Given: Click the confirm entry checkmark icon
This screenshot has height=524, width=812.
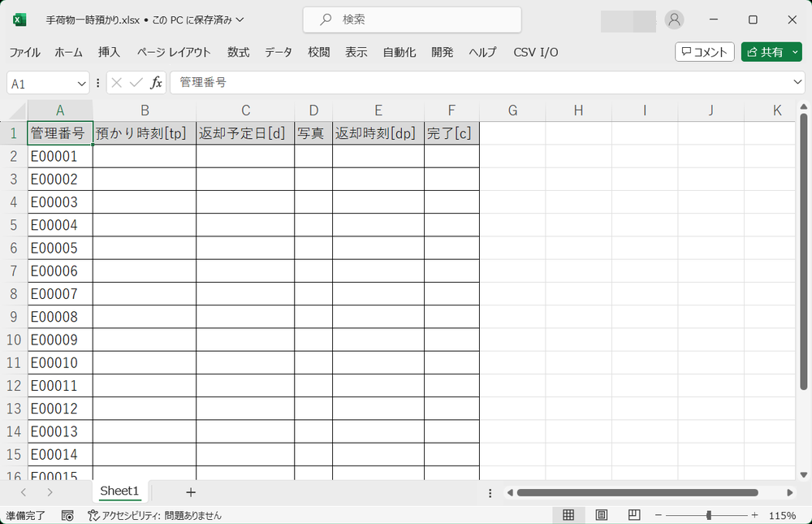Looking at the screenshot, I should (x=136, y=83).
